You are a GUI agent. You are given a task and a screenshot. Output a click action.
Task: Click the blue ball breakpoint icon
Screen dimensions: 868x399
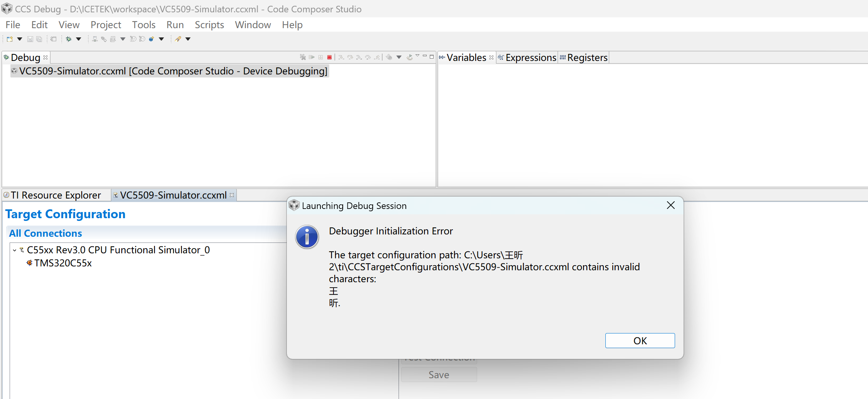151,39
